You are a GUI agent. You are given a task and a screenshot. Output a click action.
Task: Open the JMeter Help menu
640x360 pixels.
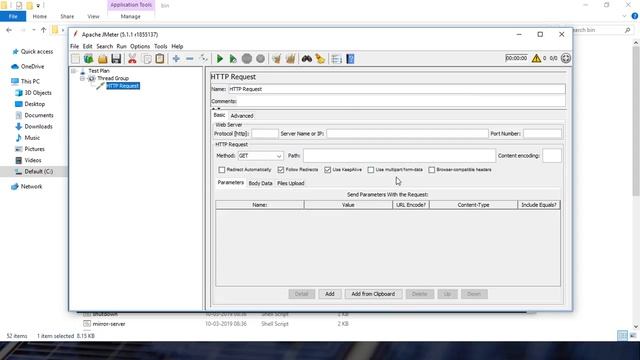(x=177, y=47)
